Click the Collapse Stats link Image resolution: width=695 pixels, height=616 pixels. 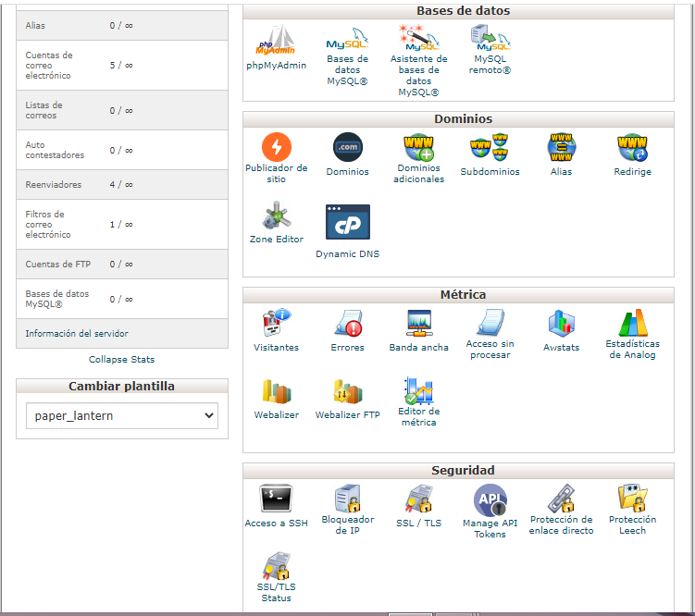tap(121, 359)
